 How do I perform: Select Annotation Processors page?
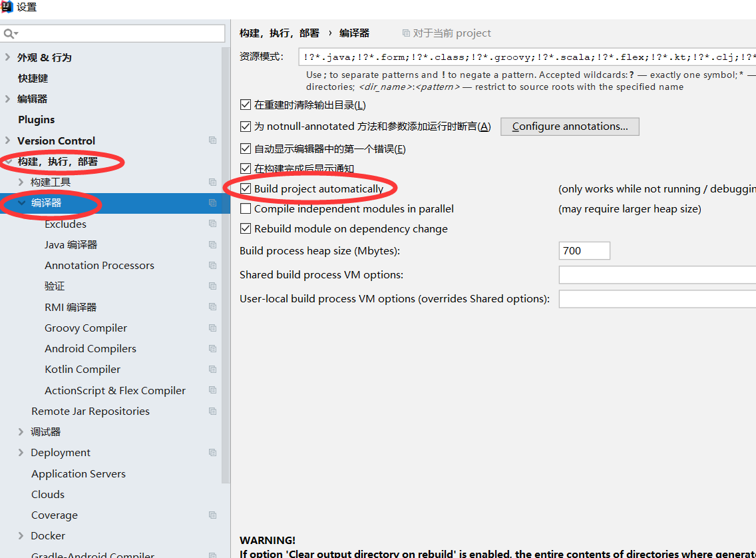point(99,266)
